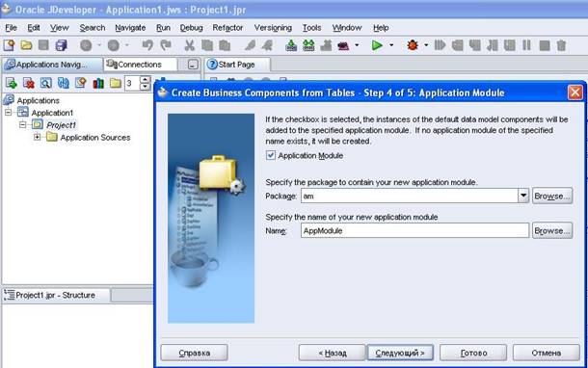Open the File menu
The width and height of the screenshot is (588, 368).
pyautogui.click(x=11, y=28)
